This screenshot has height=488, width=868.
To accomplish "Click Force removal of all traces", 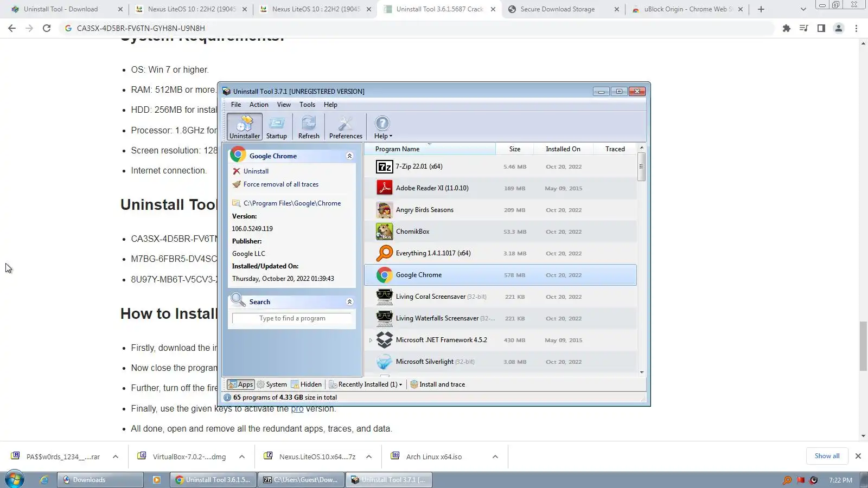I will click(x=281, y=184).
